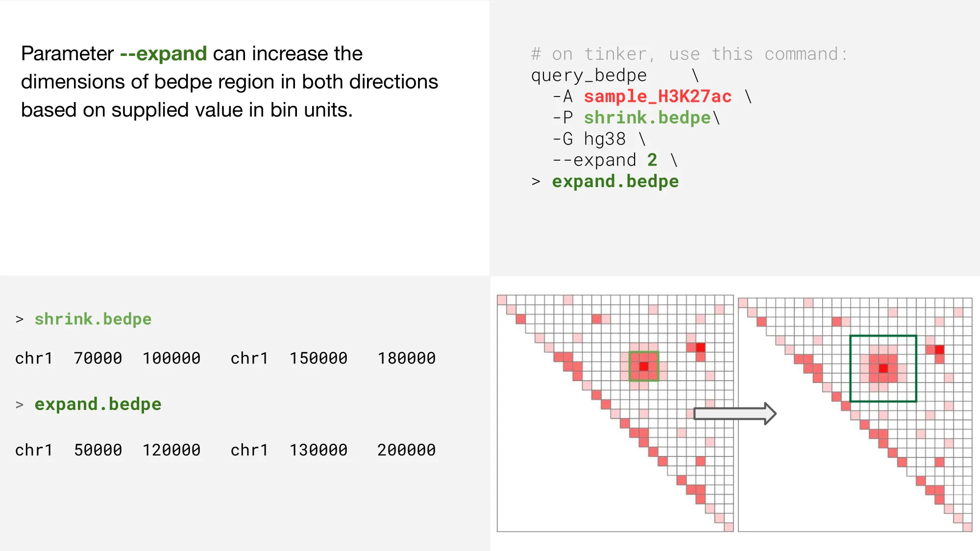The width and height of the screenshot is (980, 551).
Task: Click the left contact heatmap thumbnail
Action: 615,413
